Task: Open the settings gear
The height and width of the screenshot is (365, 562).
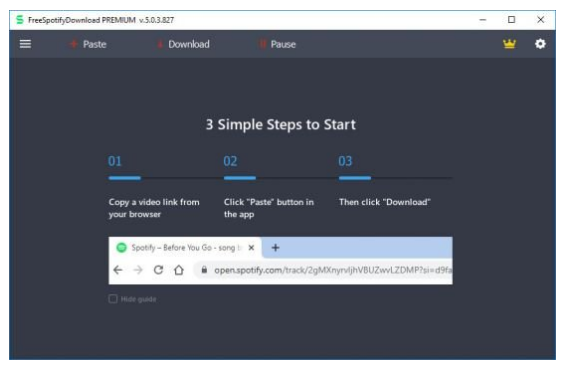Action: pyautogui.click(x=540, y=44)
